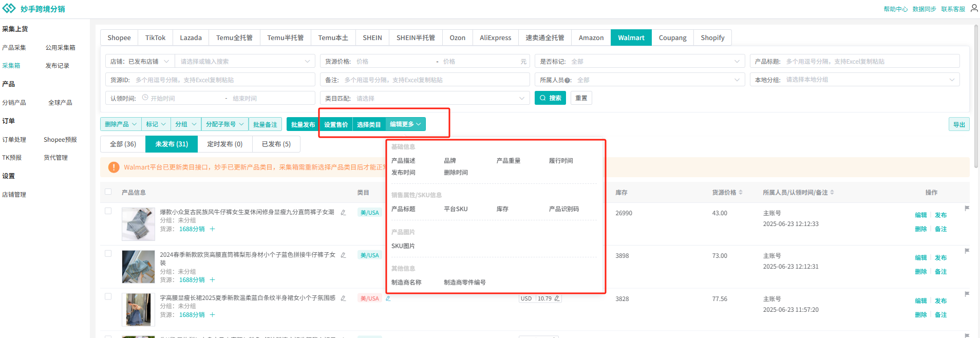Image resolution: width=980 pixels, height=338 pixels.
Task: Choose 制造商名称 in the edit-more menu
Action: [406, 283]
